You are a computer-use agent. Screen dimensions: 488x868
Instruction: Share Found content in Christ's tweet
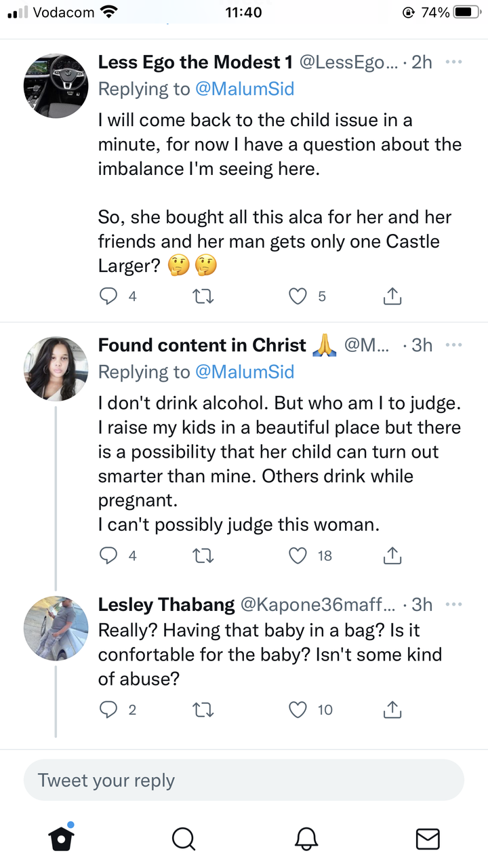392,555
